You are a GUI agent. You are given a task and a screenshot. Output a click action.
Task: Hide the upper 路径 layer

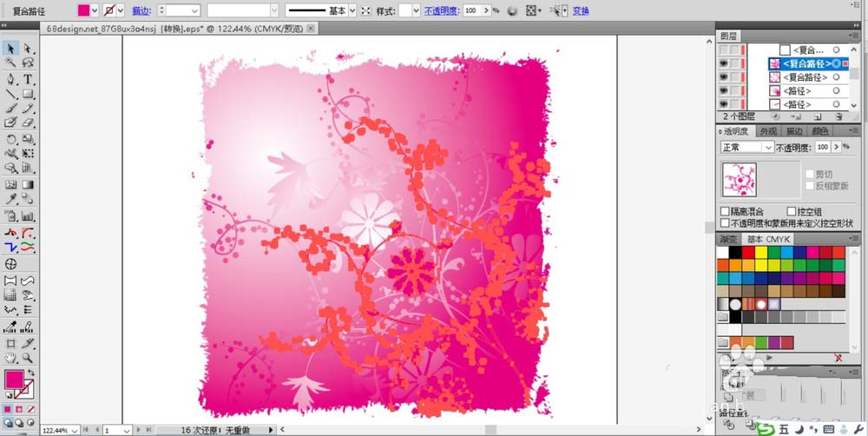point(724,90)
